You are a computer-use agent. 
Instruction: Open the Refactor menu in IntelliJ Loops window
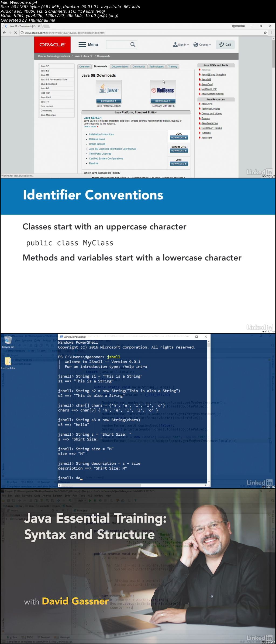click(x=58, y=496)
